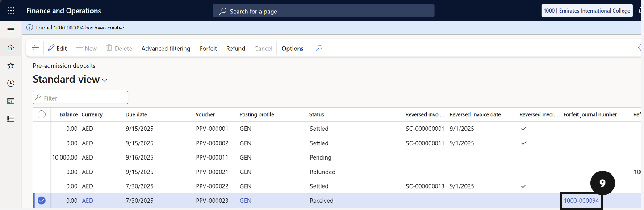This screenshot has width=644, height=210.
Task: Click the Pending status cell
Action: pos(321,157)
